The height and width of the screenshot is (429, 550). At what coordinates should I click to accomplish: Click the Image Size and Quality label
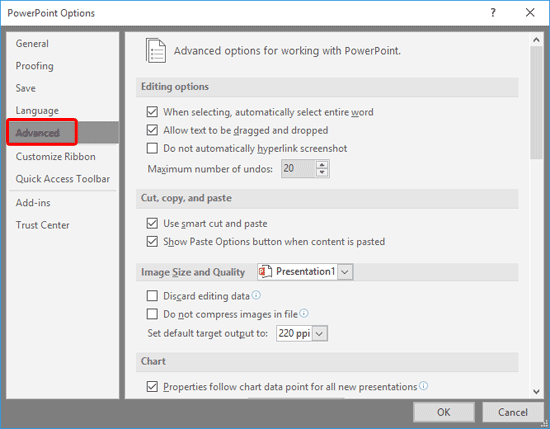(x=193, y=272)
